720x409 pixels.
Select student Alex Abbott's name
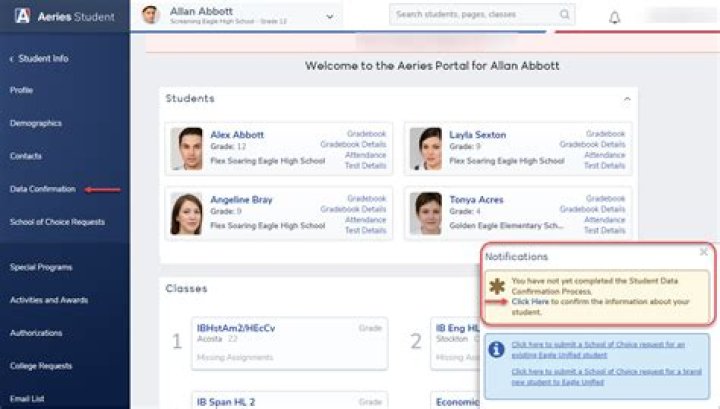tap(237, 134)
